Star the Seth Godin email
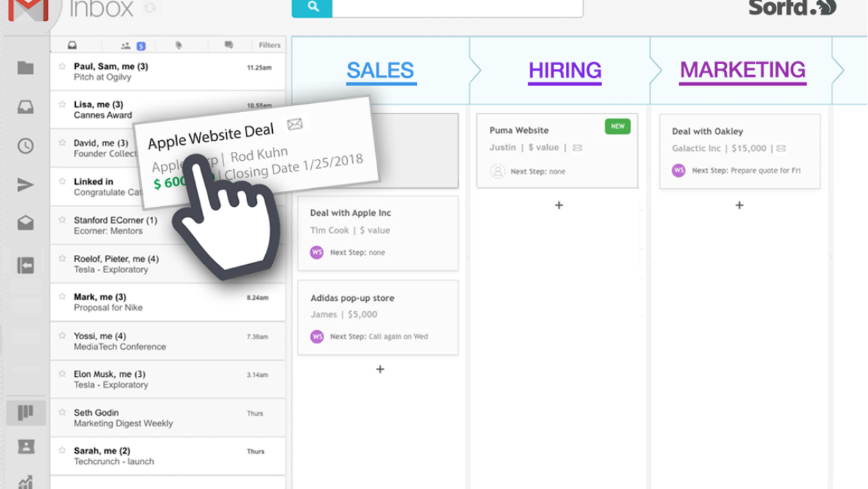 tap(63, 412)
